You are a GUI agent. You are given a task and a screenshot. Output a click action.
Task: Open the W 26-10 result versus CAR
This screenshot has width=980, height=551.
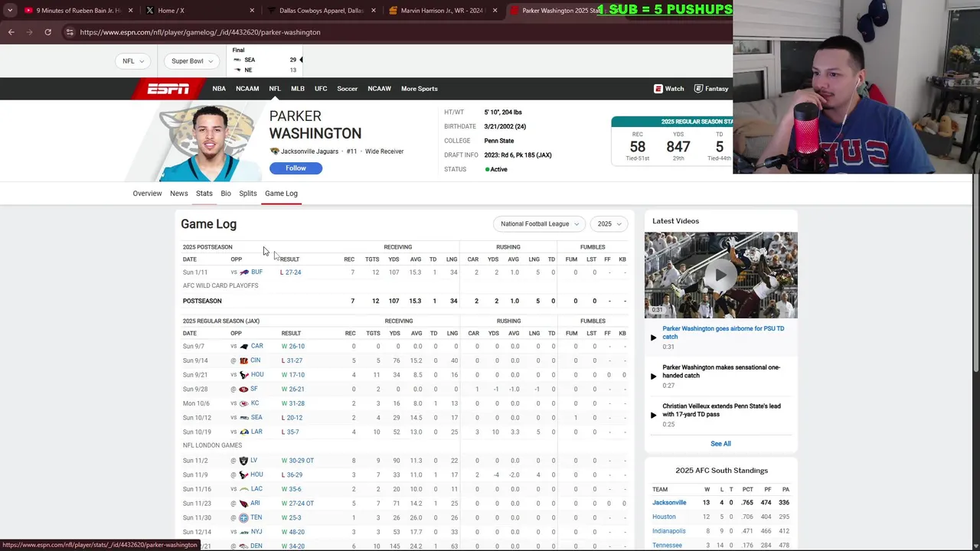click(x=293, y=346)
